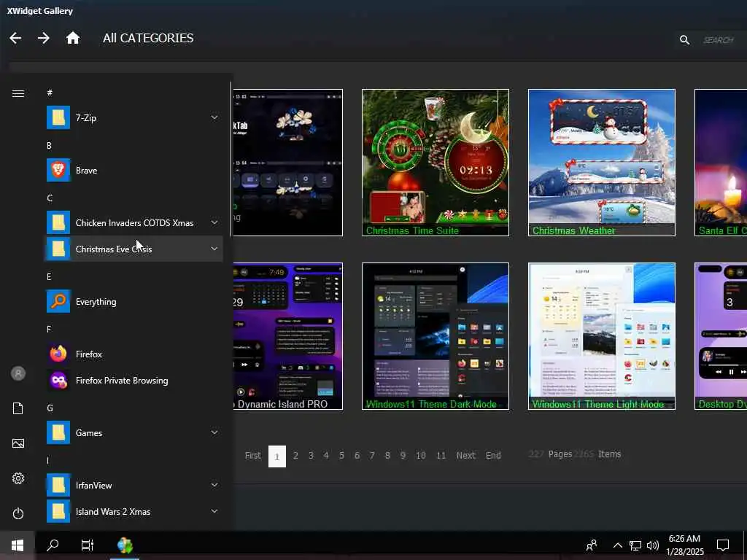Open the Santa Elf widget thumbnail

(721, 163)
